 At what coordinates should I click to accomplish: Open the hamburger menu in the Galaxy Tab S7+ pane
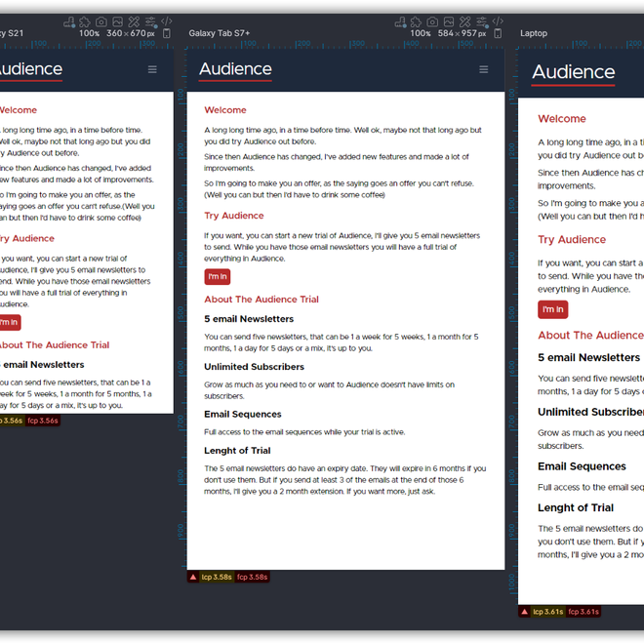(484, 69)
